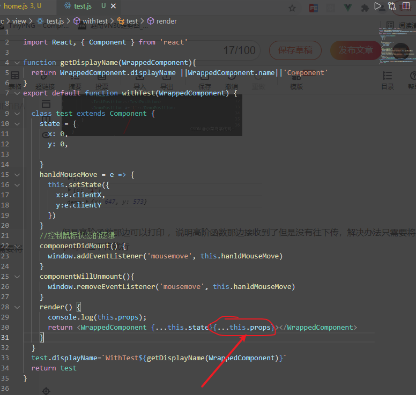This screenshot has height=395, width=416.
Task: Click 发布文章 in the blog editor behind
Action: (355, 50)
